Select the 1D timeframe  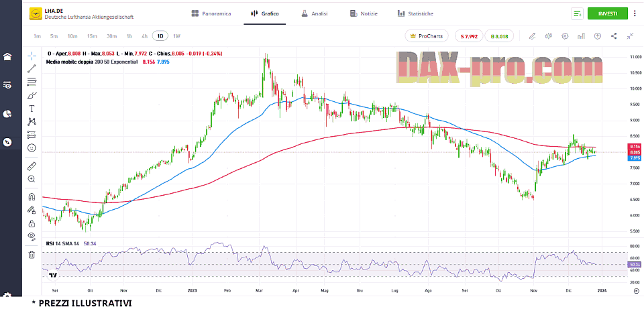[160, 36]
